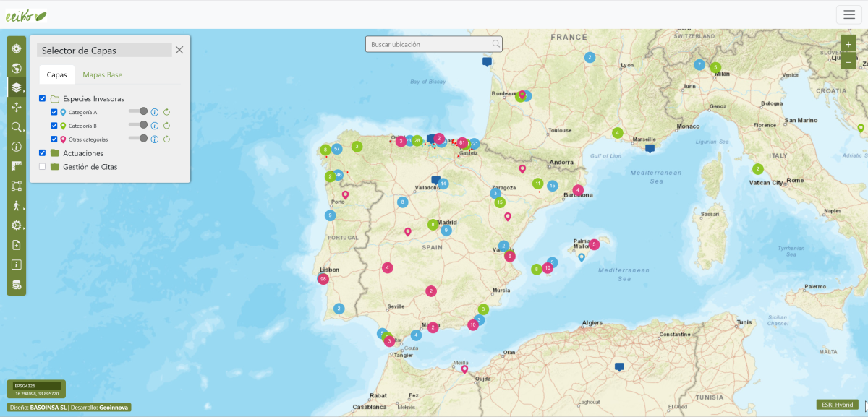Expand the Gestión de Citas folder
Image resolution: width=868 pixels, height=417 pixels.
click(x=54, y=167)
